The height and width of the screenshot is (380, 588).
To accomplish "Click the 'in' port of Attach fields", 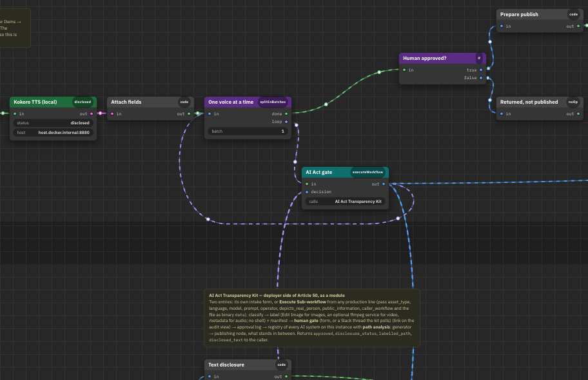I will coord(112,113).
